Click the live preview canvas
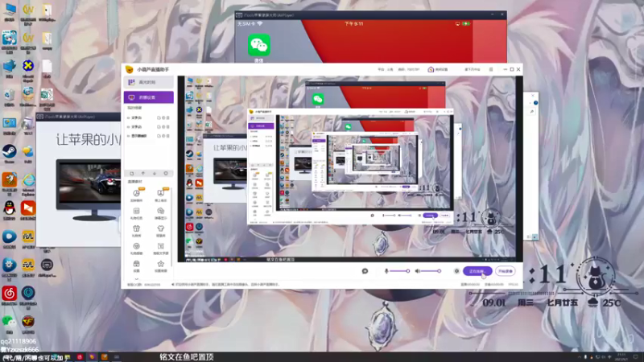Viewport: 644px width, 362px height. pyautogui.click(x=350, y=169)
